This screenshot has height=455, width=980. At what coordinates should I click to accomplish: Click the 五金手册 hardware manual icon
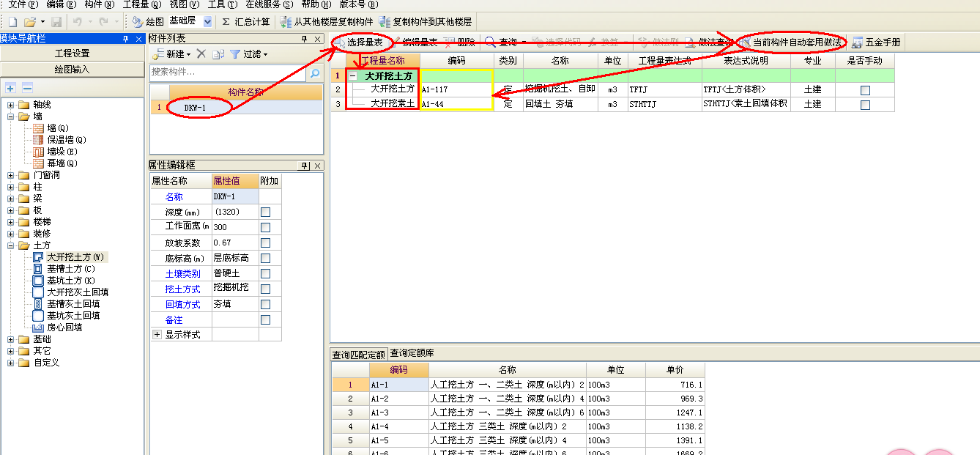coord(857,42)
